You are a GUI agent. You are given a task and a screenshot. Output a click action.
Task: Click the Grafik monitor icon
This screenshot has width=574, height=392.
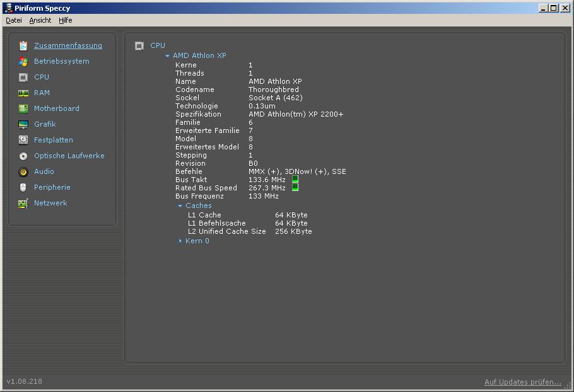pyautogui.click(x=23, y=124)
